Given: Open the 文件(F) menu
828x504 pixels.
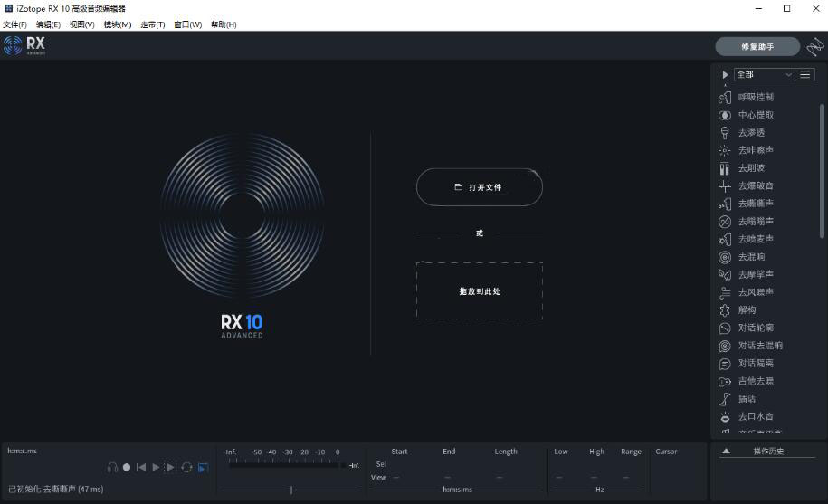Looking at the screenshot, I should 15,24.
